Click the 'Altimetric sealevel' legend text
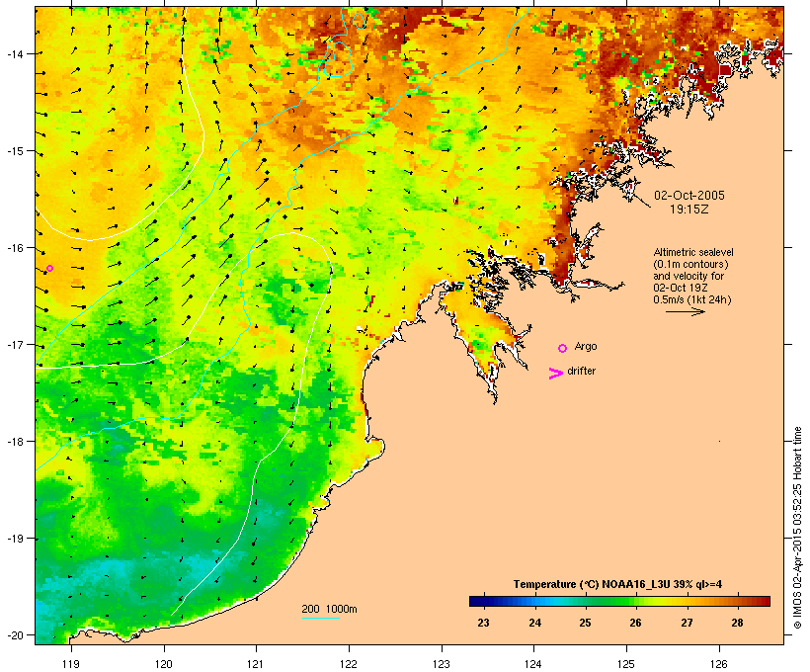 [x=693, y=252]
